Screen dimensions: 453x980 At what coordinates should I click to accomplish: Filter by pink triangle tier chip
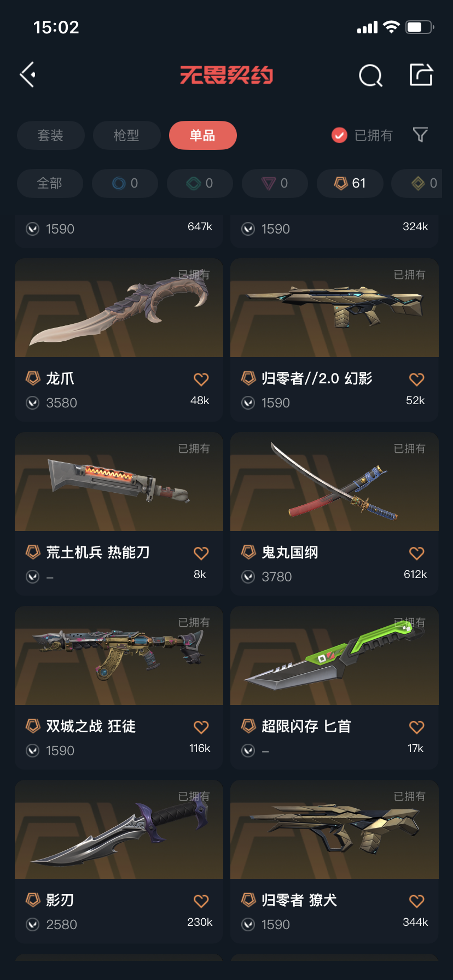point(275,183)
